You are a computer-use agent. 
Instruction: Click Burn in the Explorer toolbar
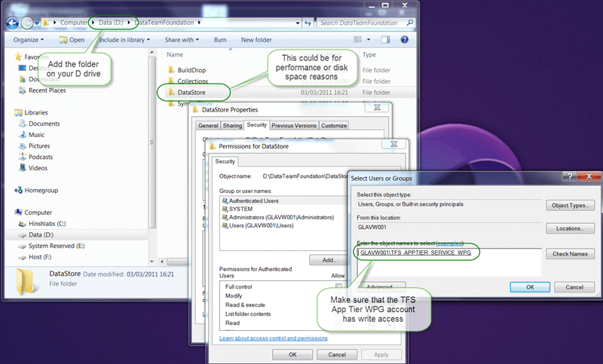220,40
